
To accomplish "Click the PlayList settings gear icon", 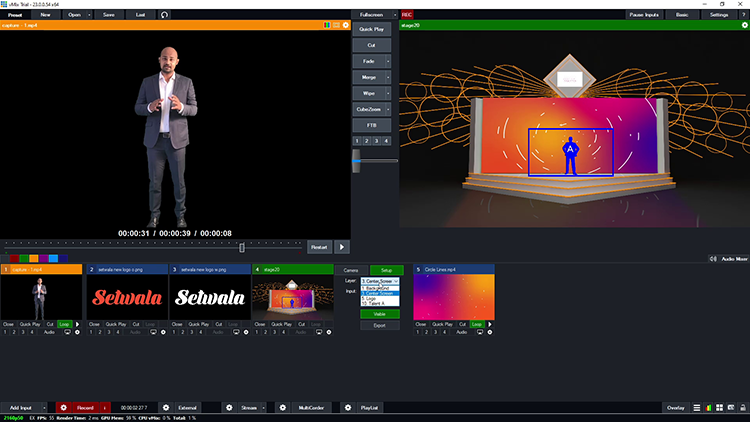I will pos(348,408).
